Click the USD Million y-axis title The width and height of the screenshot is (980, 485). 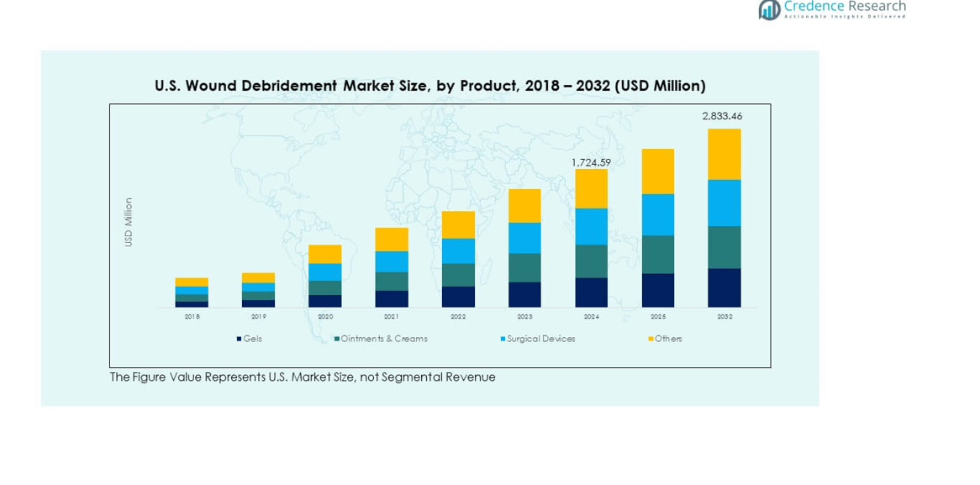[x=129, y=222]
